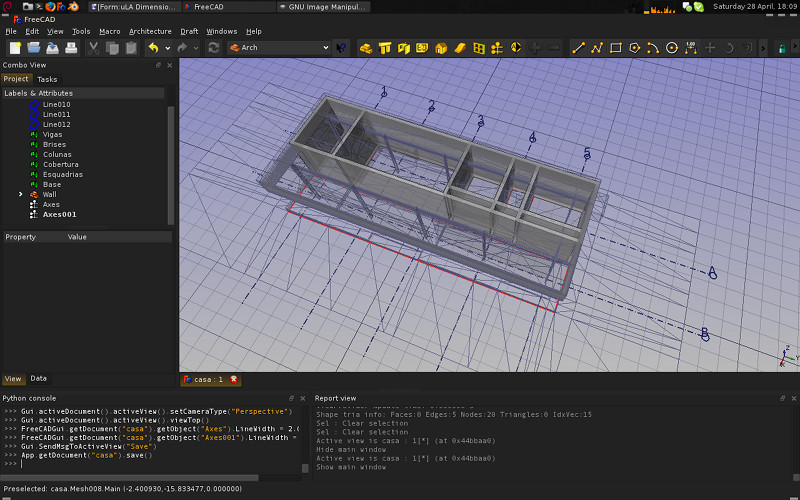Float the Report view panel
The image size is (800, 500).
(783, 398)
